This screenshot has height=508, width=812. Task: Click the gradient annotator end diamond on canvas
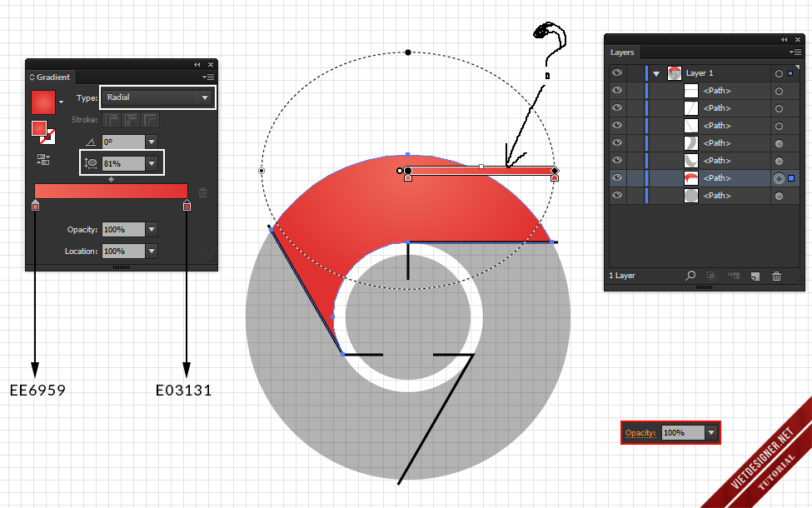coord(555,171)
